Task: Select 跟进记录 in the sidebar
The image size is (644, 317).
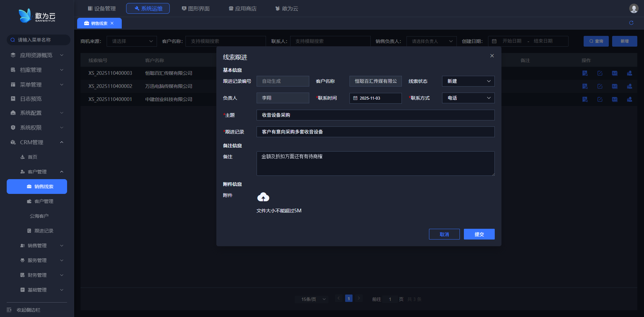Action: [44, 231]
